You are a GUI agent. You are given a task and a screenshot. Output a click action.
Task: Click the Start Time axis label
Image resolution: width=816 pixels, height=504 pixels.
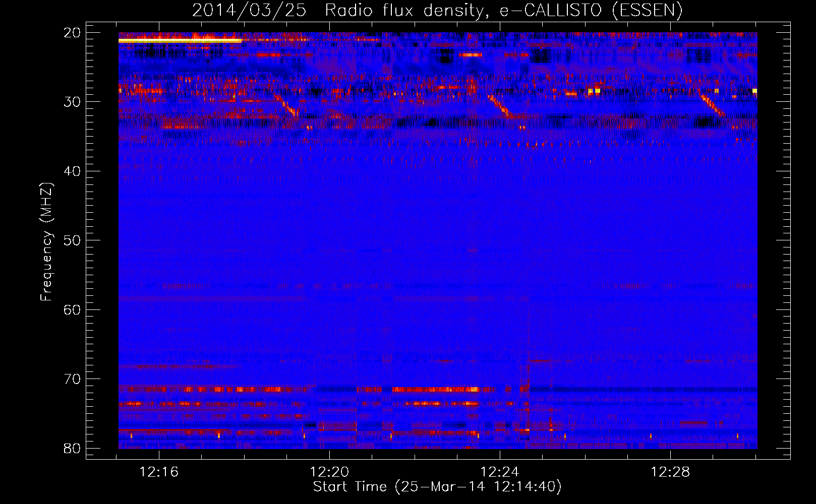(x=437, y=487)
